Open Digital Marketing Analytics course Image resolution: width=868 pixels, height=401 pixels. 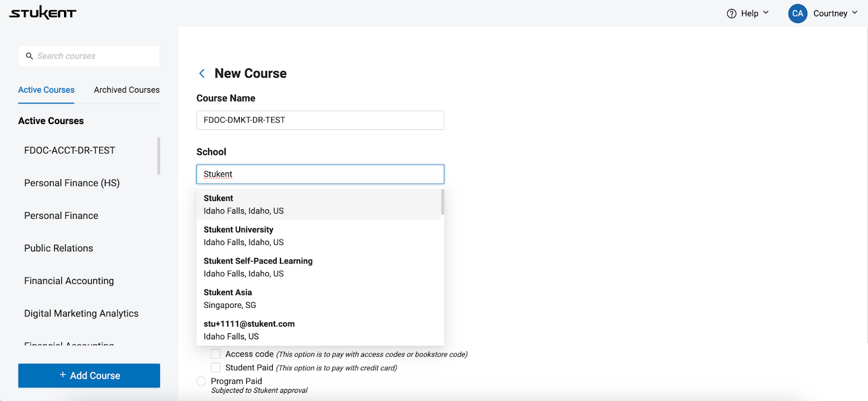(x=81, y=313)
